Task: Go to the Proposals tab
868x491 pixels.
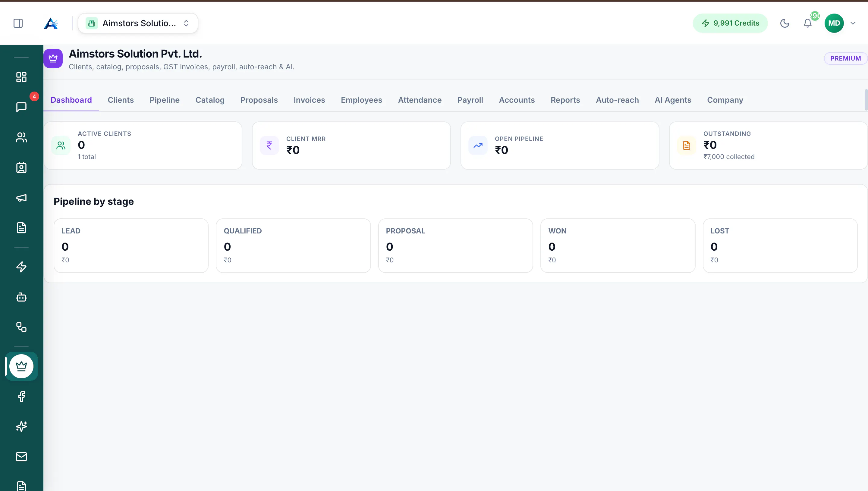Action: pos(259,100)
